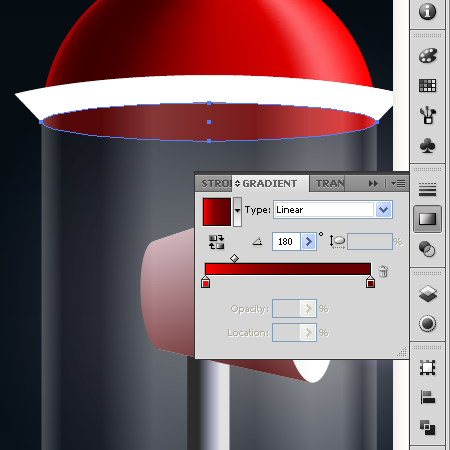This screenshot has height=450, width=450.
Task: Open the Transparency overlapping circles icon
Action: point(427,249)
